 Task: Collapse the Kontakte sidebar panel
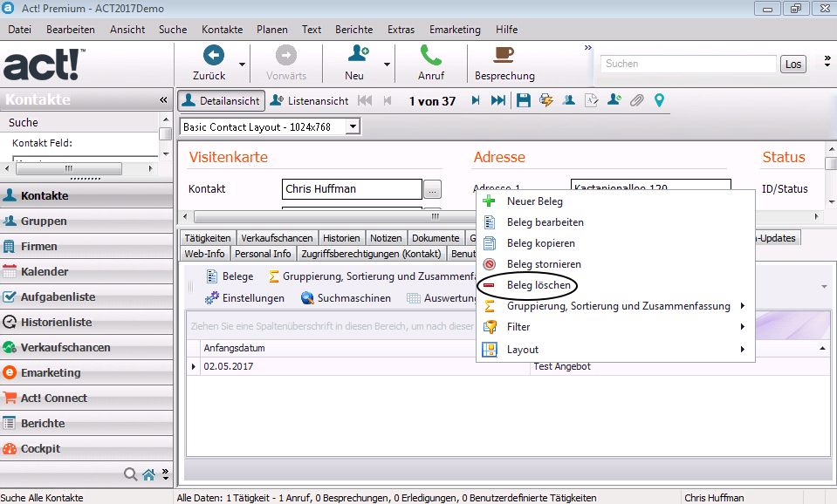click(163, 99)
